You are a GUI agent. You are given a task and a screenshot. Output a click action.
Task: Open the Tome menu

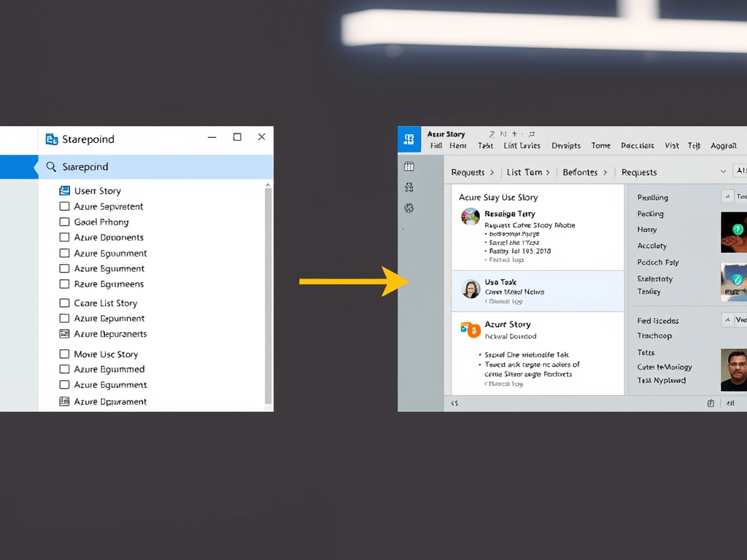pyautogui.click(x=600, y=146)
